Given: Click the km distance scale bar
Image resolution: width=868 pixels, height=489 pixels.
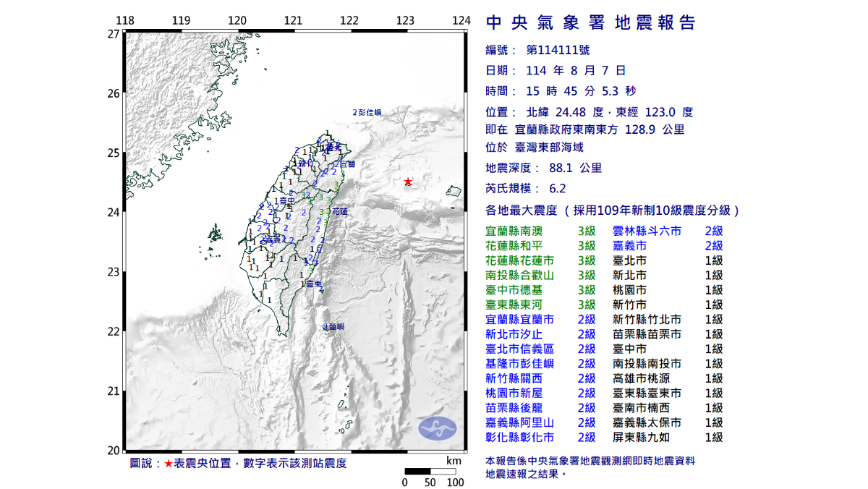Looking at the screenshot, I should tap(430, 472).
